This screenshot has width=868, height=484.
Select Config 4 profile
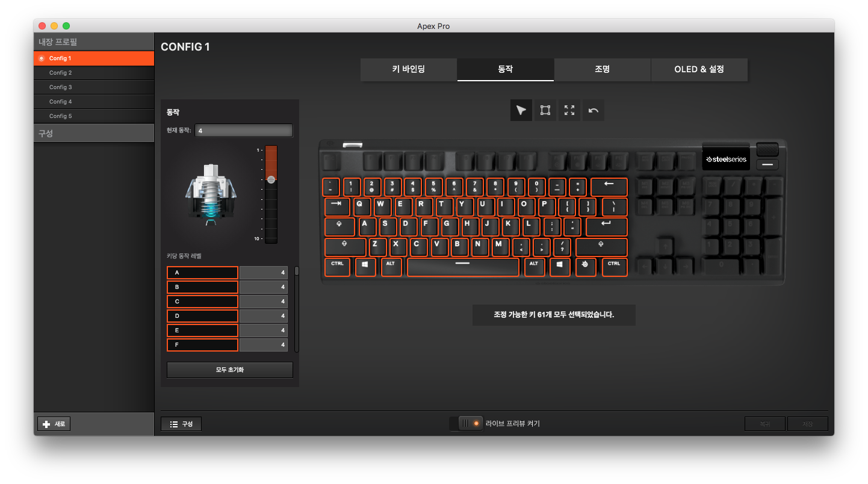[94, 102]
